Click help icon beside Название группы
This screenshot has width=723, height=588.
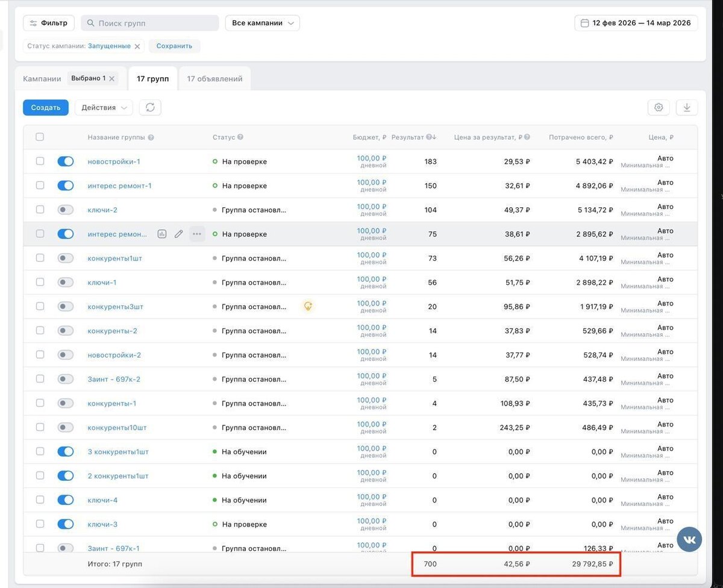pyautogui.click(x=151, y=137)
